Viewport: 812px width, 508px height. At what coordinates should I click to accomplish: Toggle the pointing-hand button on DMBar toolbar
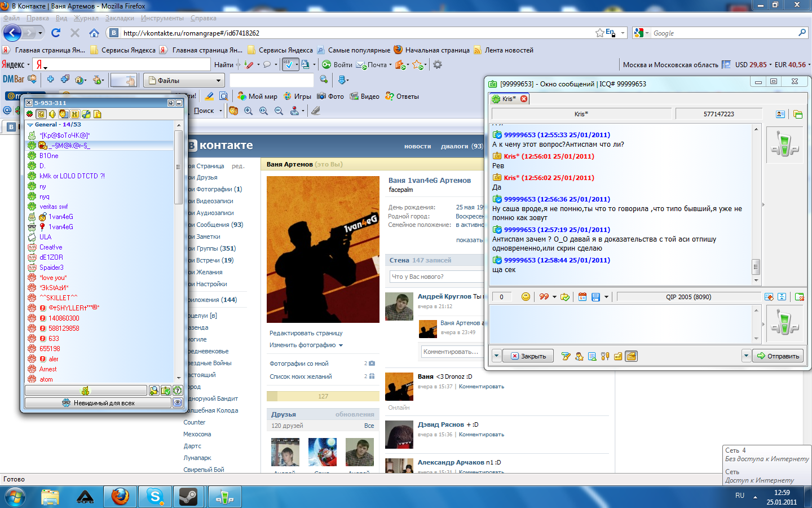(124, 80)
